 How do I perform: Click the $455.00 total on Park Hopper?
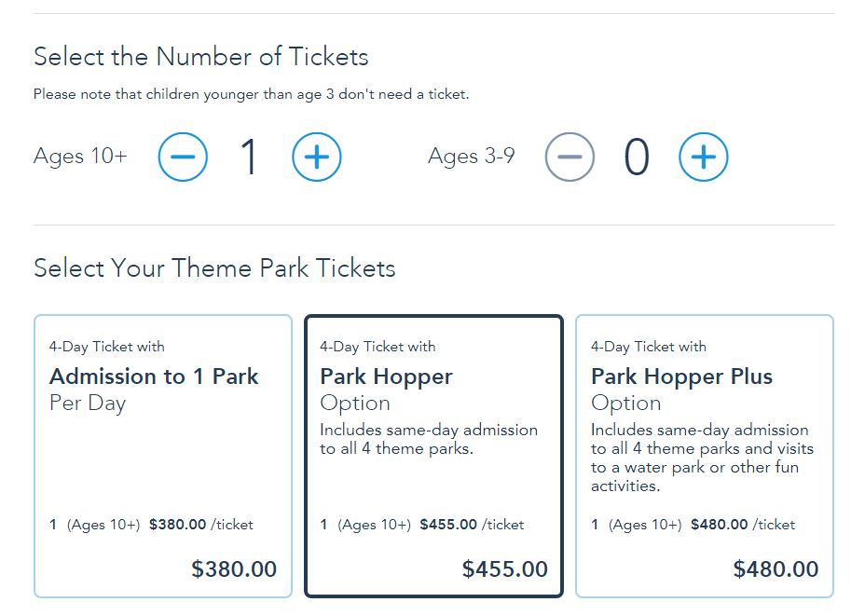click(504, 568)
